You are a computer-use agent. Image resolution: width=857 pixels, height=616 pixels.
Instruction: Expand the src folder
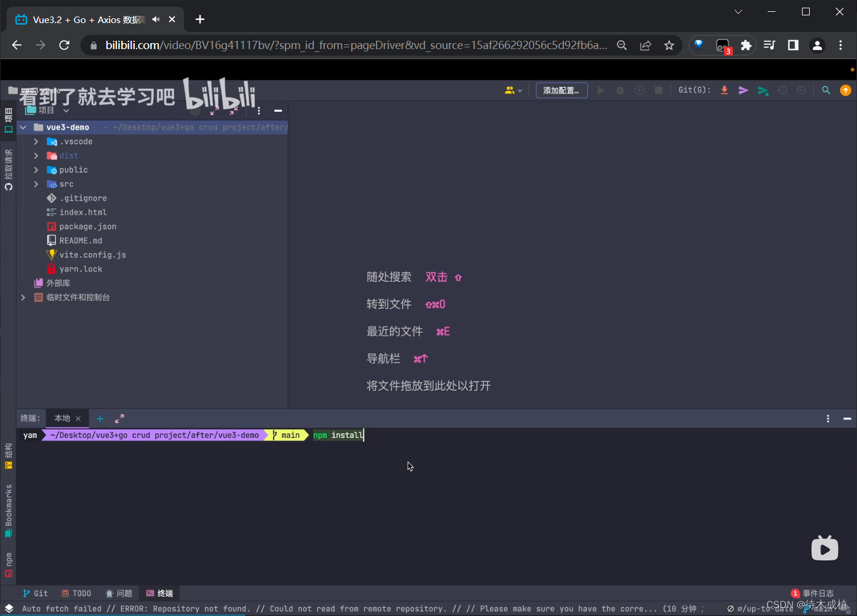[x=36, y=184]
